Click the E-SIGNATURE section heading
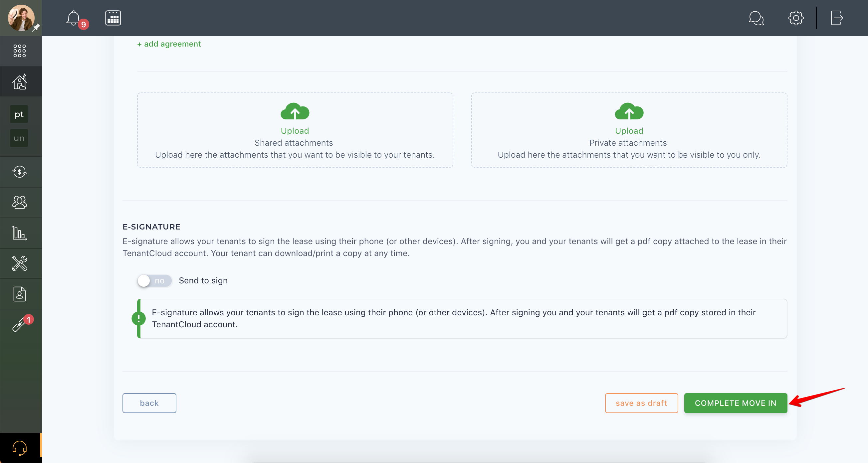This screenshot has width=868, height=463. [151, 227]
